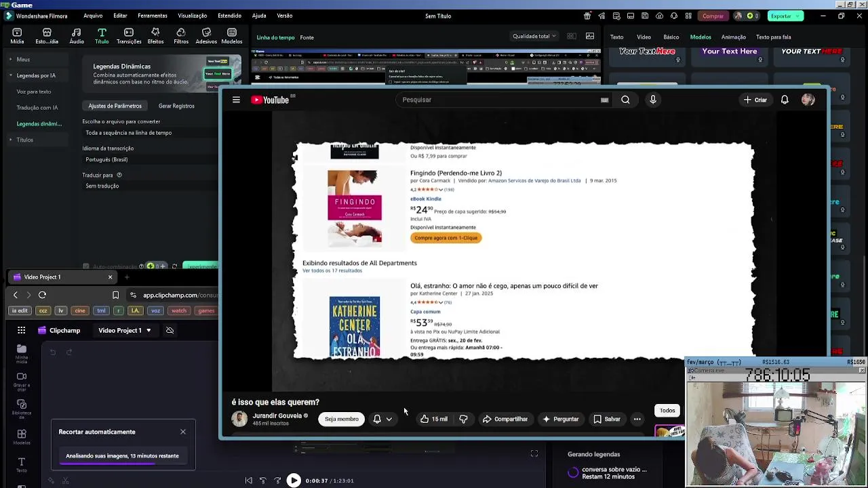Close the Recortar automaticamente popup

click(x=183, y=432)
